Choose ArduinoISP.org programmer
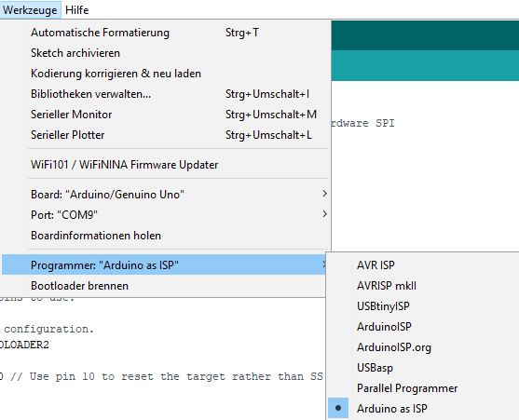 click(423, 347)
